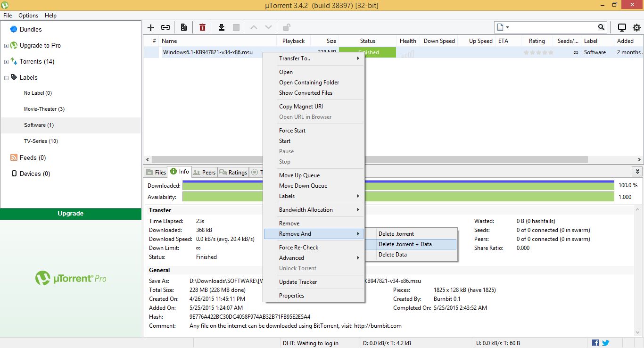Image resolution: width=644 pixels, height=348 pixels.
Task: Select Move Up Queue in context menu
Action: [313, 175]
